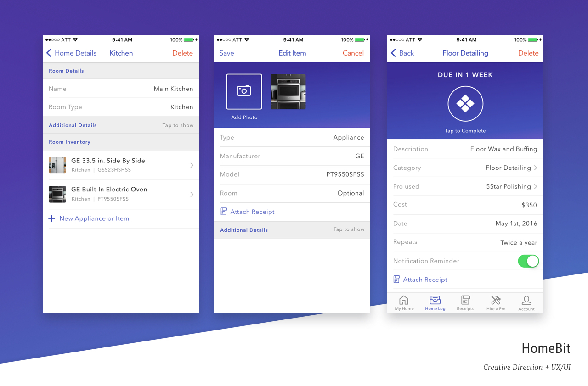
Task: Open GE Built-In Electric Oven item
Action: (121, 194)
